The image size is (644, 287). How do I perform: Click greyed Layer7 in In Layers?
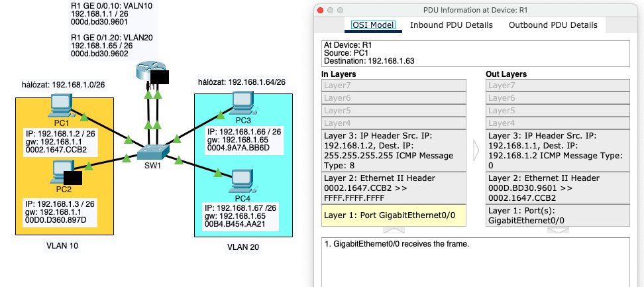[394, 86]
